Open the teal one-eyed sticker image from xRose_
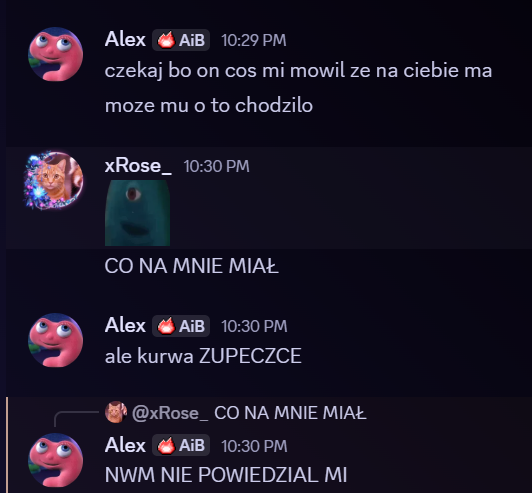The width and height of the screenshot is (532, 493). [137, 213]
